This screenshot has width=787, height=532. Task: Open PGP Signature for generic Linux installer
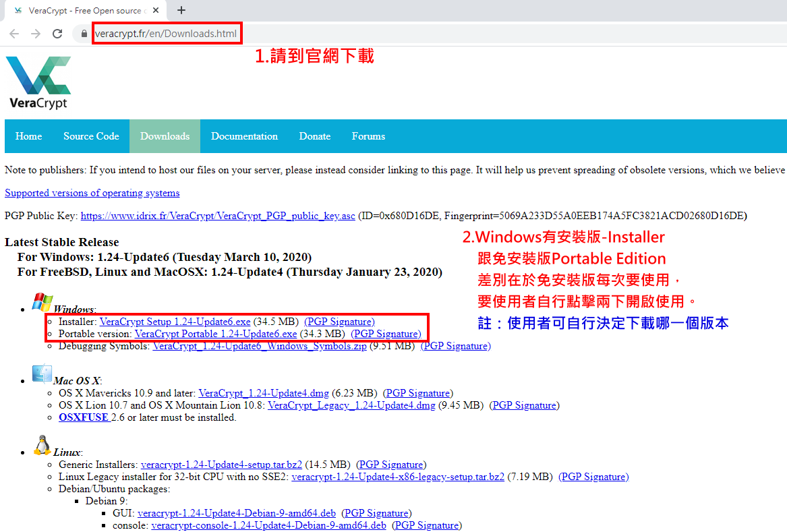pos(391,465)
